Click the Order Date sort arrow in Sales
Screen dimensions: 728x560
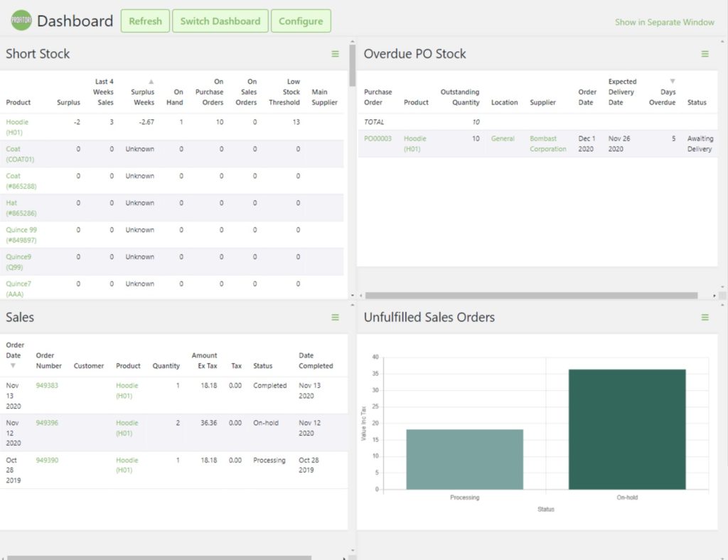pyautogui.click(x=13, y=366)
